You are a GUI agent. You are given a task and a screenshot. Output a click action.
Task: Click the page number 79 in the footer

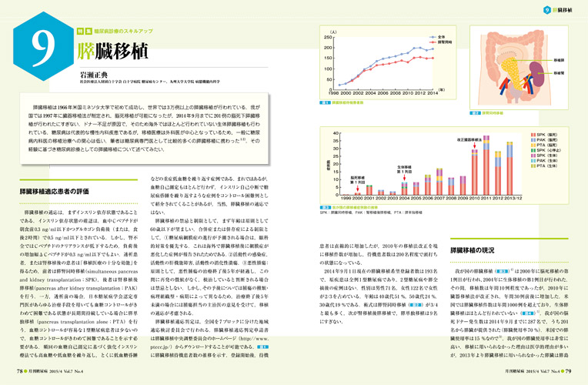(568, 371)
